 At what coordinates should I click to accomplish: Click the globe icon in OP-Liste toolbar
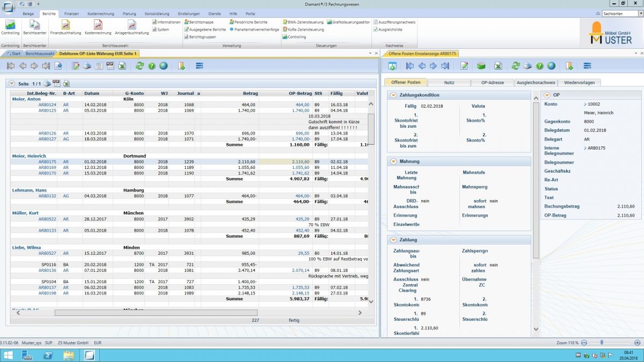[x=163, y=66]
